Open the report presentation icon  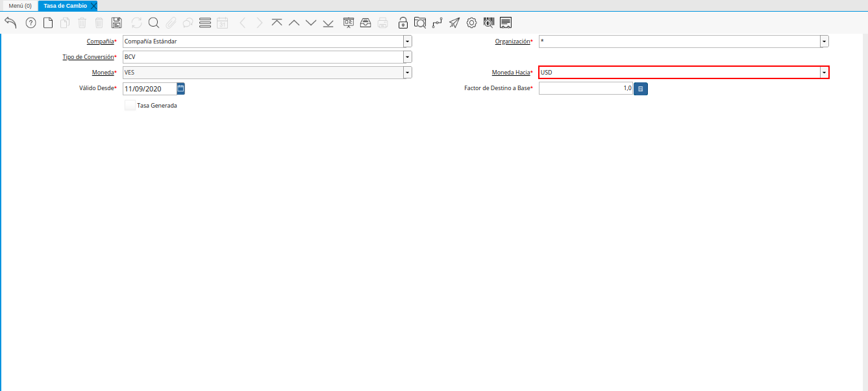click(349, 23)
